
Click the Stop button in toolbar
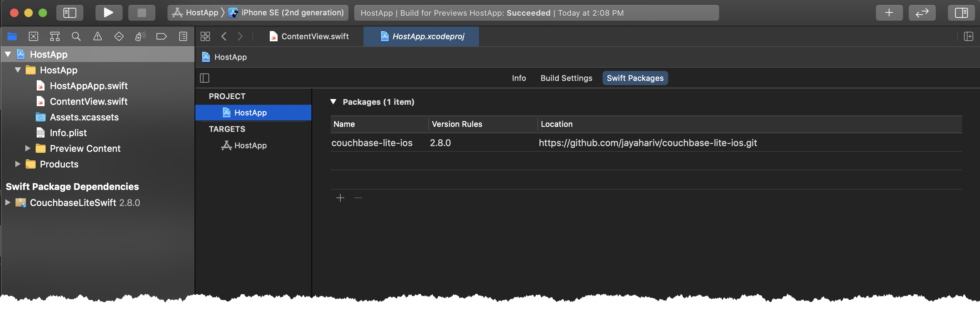pyautogui.click(x=141, y=13)
